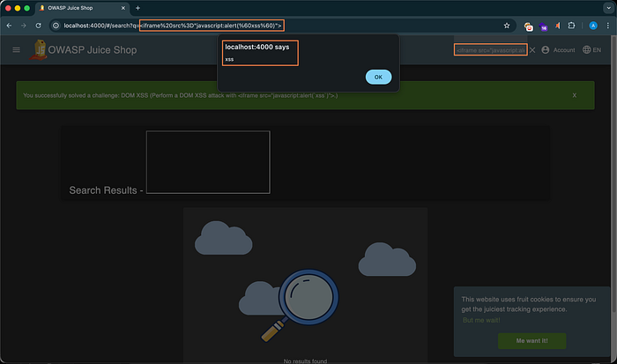The height and width of the screenshot is (364, 617).
Task: Click the address bar URL
Action: tap(173, 26)
